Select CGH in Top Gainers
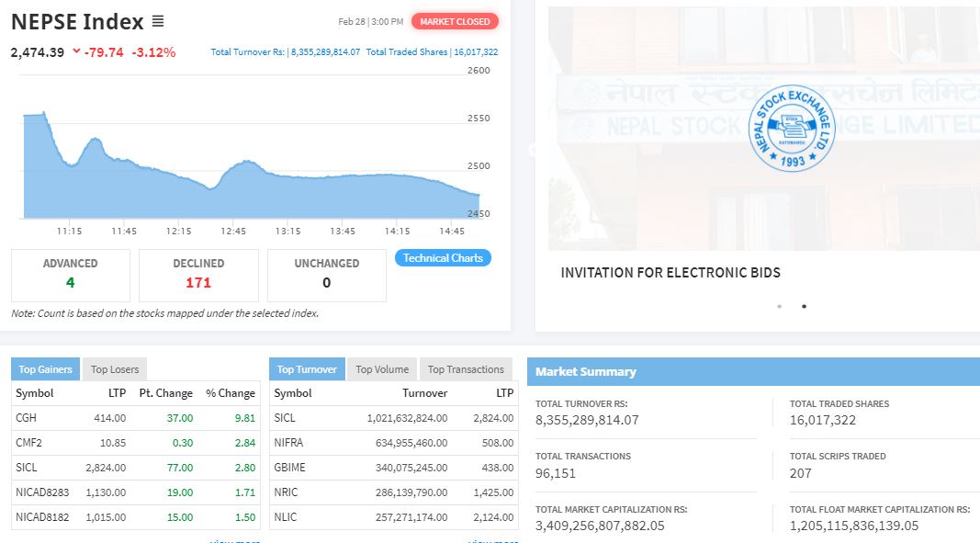The image size is (980, 543). [x=27, y=418]
